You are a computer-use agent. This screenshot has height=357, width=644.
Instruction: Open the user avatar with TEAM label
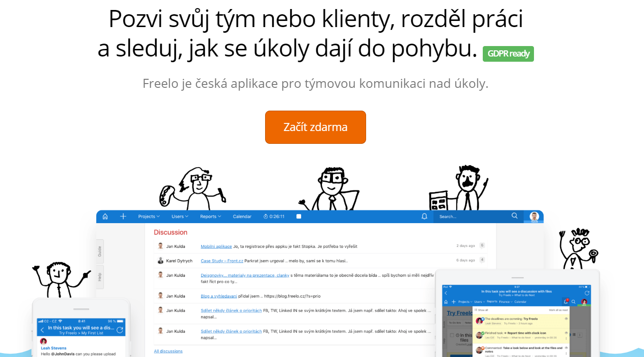(x=534, y=217)
